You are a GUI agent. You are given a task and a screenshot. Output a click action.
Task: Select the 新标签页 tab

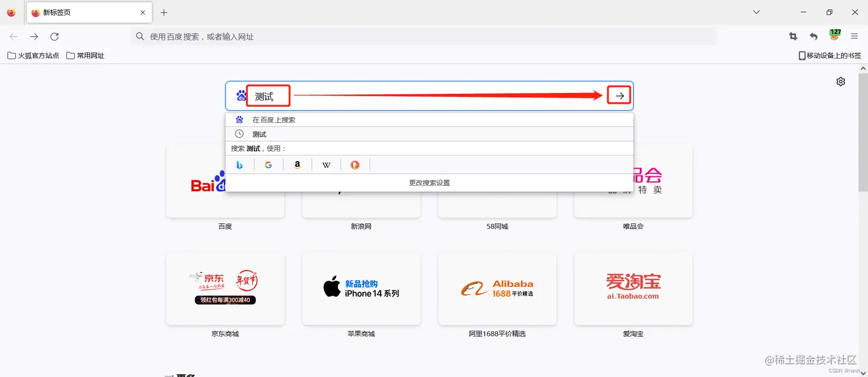[89, 13]
